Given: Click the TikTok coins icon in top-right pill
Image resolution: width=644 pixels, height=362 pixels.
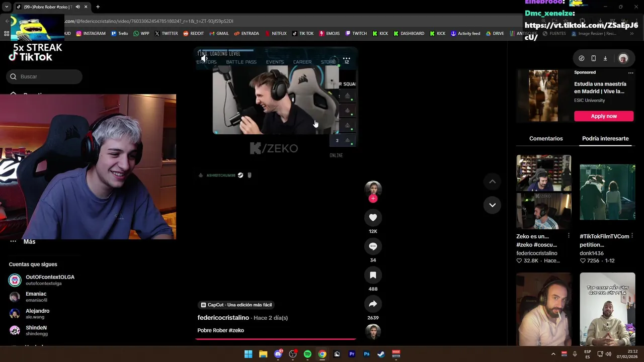Looking at the screenshot, I should click(582, 58).
